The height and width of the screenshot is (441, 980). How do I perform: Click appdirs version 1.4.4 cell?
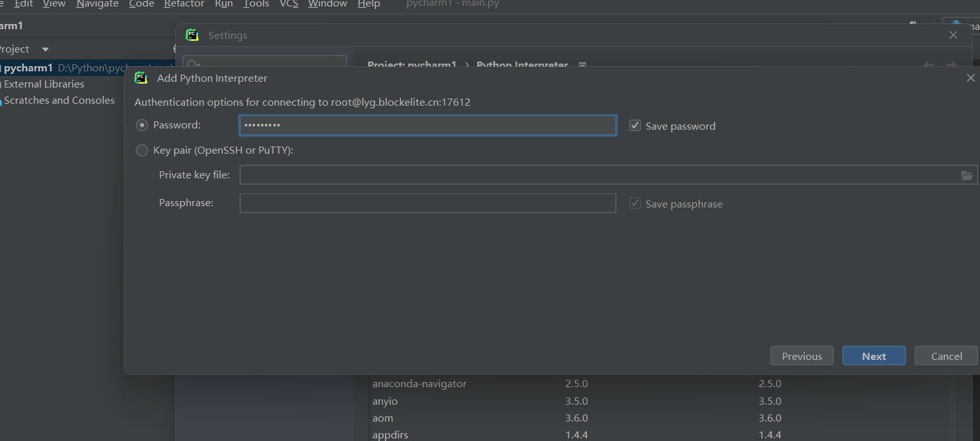(576, 435)
